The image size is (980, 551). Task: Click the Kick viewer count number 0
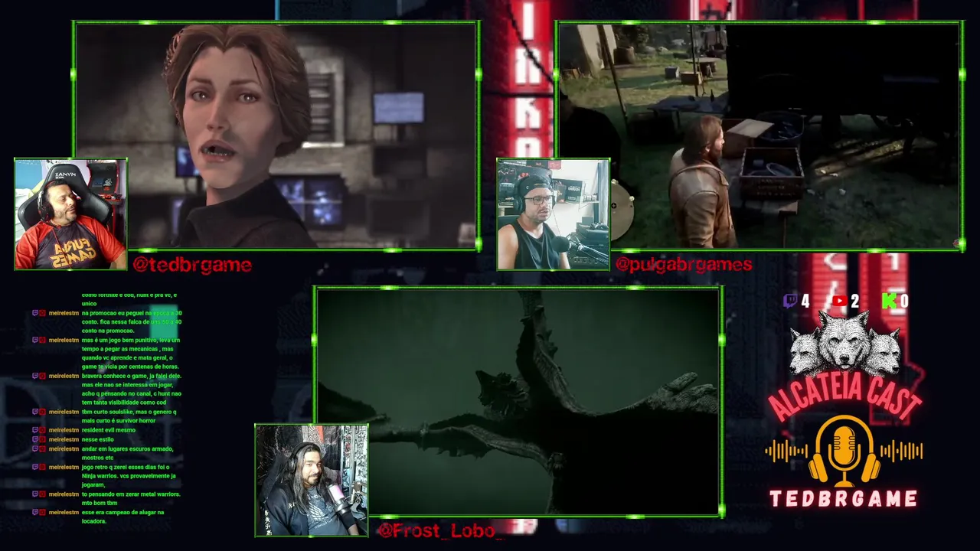[x=904, y=302]
